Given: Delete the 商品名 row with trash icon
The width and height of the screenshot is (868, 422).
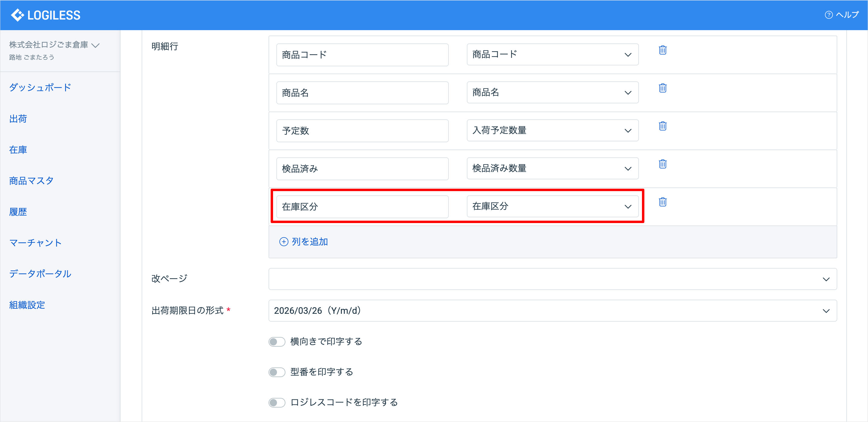Looking at the screenshot, I should [662, 88].
